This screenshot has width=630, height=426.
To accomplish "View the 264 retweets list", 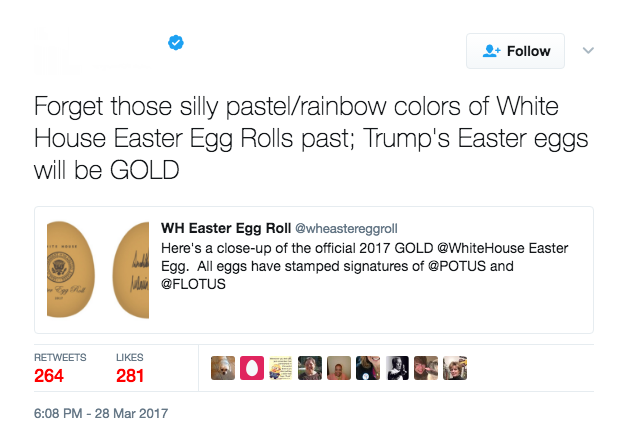I will (x=50, y=375).
